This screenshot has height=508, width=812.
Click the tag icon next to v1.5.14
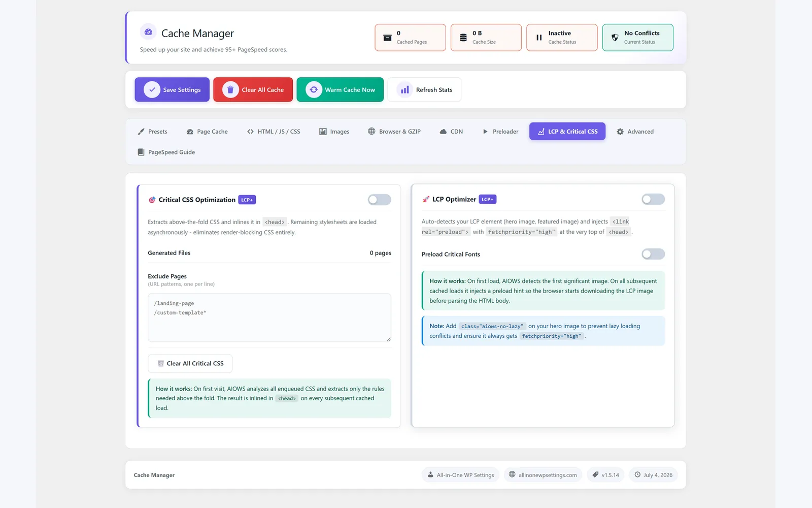coord(595,474)
